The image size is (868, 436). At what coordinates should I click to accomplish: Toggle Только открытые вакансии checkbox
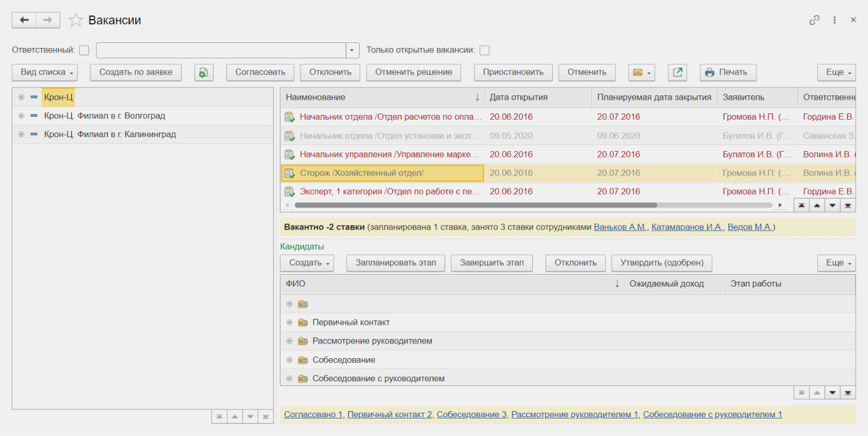pos(484,50)
